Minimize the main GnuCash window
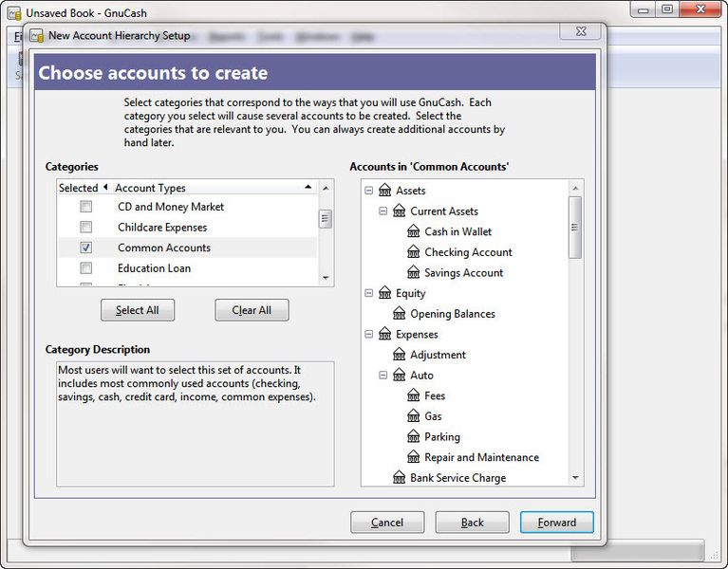 tap(644, 9)
